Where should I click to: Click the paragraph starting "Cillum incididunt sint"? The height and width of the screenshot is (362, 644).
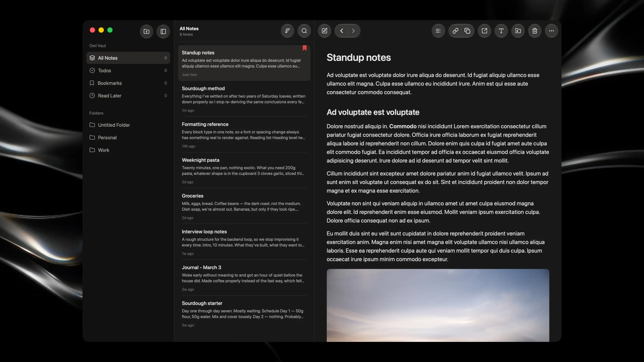tap(438, 182)
